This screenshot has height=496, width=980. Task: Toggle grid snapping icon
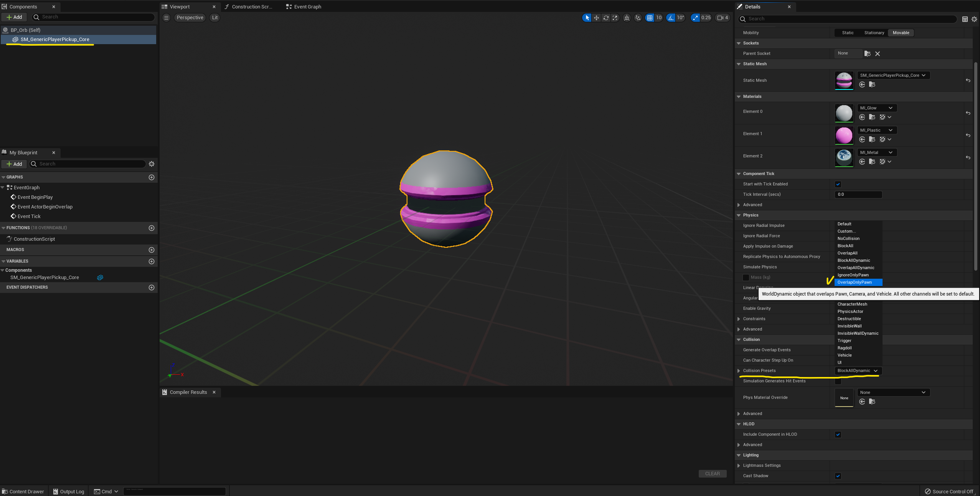(650, 18)
